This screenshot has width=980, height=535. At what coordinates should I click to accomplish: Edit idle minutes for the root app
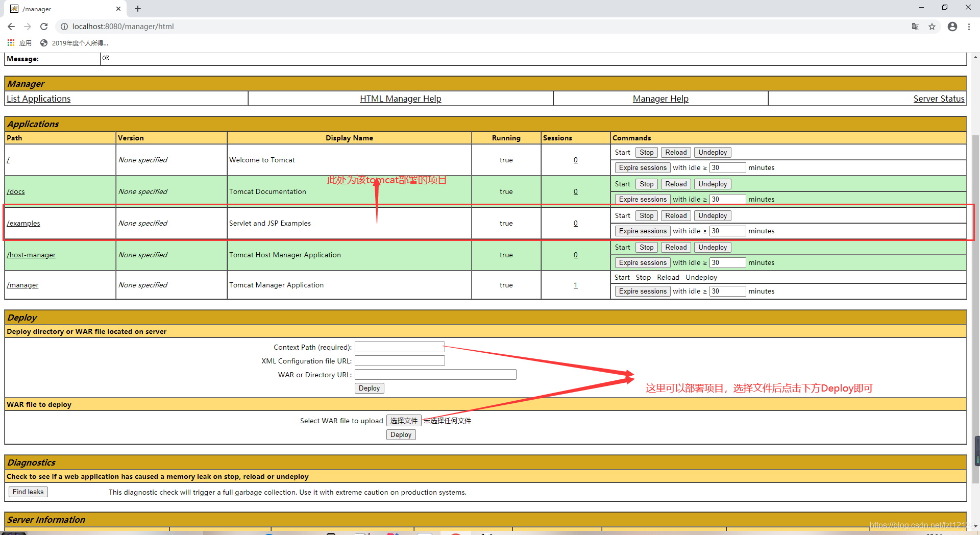(727, 167)
